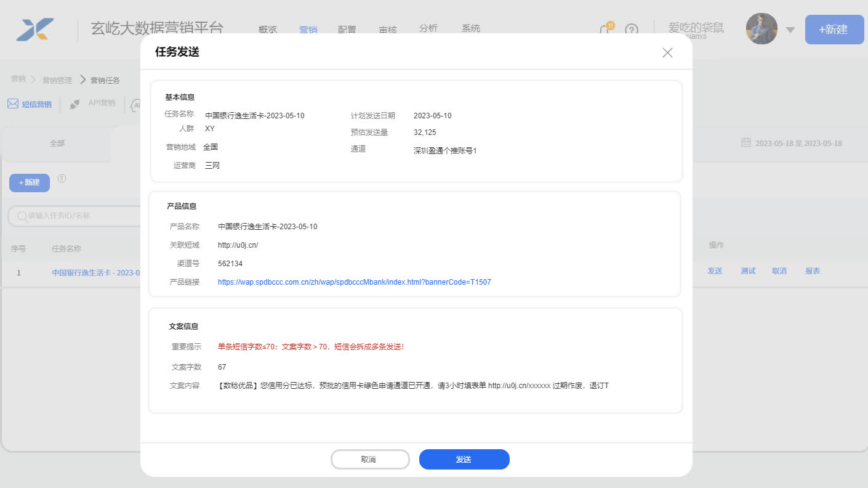Click the +新建 button in top right

pos(834,30)
